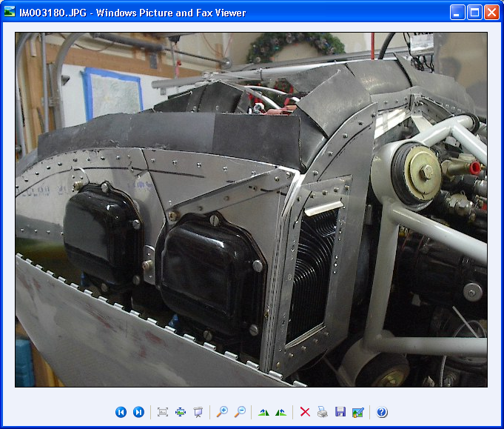The image size is (504, 429).
Task: Advance to the next image
Action: pos(138,412)
